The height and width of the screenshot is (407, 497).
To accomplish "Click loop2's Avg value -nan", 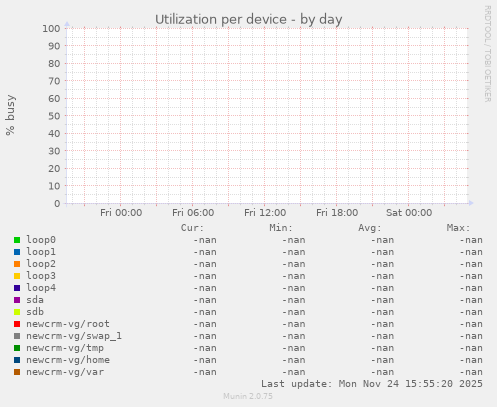I will tap(382, 264).
